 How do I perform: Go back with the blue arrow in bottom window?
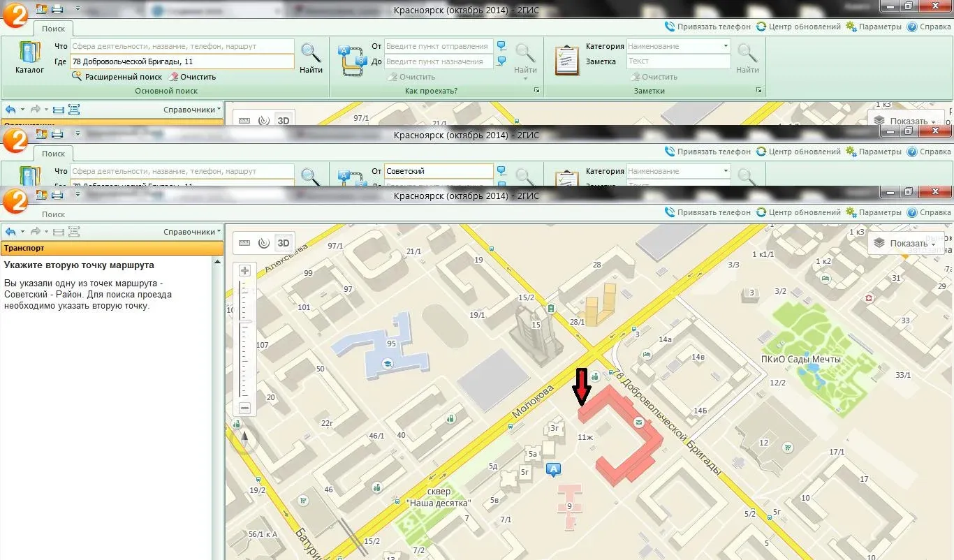[x=10, y=231]
